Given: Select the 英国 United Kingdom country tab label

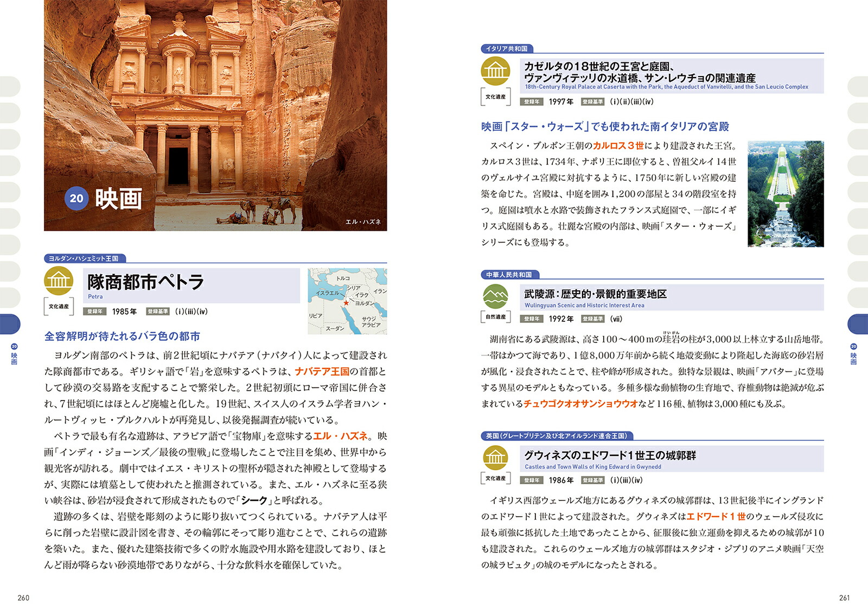Looking at the screenshot, I should (557, 436).
